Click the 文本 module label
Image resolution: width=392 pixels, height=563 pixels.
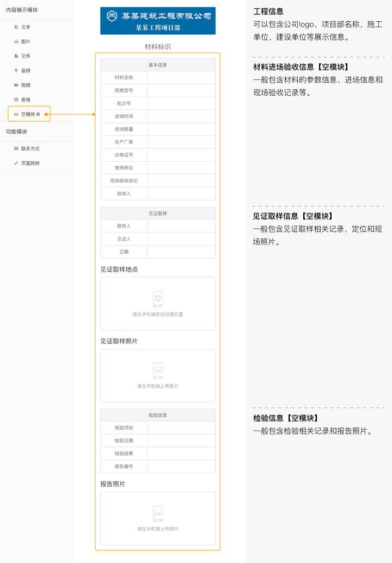point(26,27)
